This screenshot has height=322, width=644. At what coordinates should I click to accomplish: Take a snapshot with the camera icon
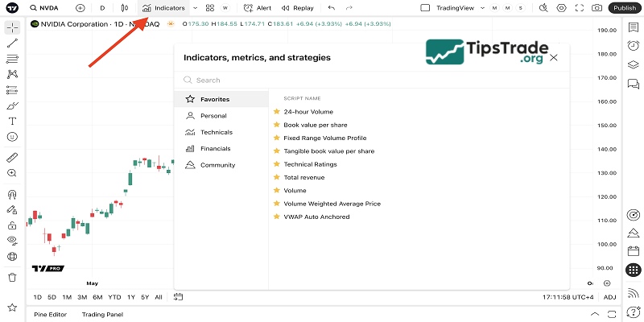coord(597,8)
